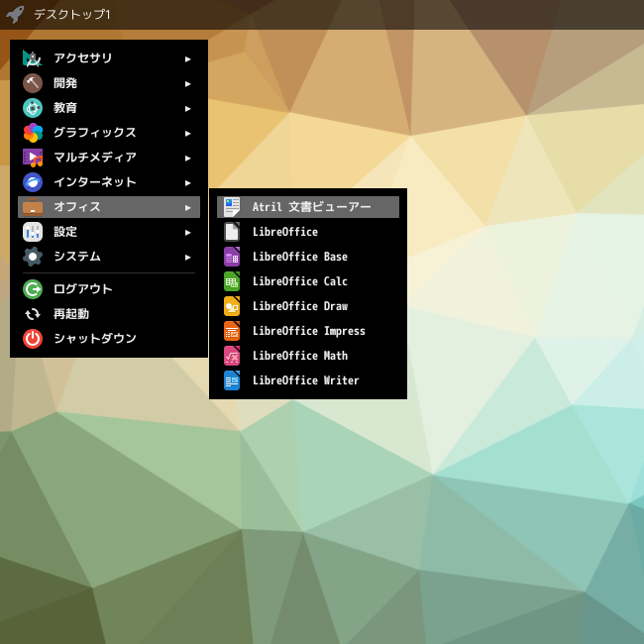
Task: Click the アクセサリ category icon
Action: click(x=33, y=58)
